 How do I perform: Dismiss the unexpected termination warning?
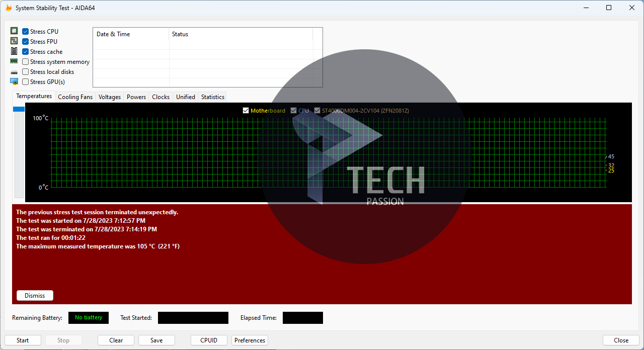(x=35, y=296)
